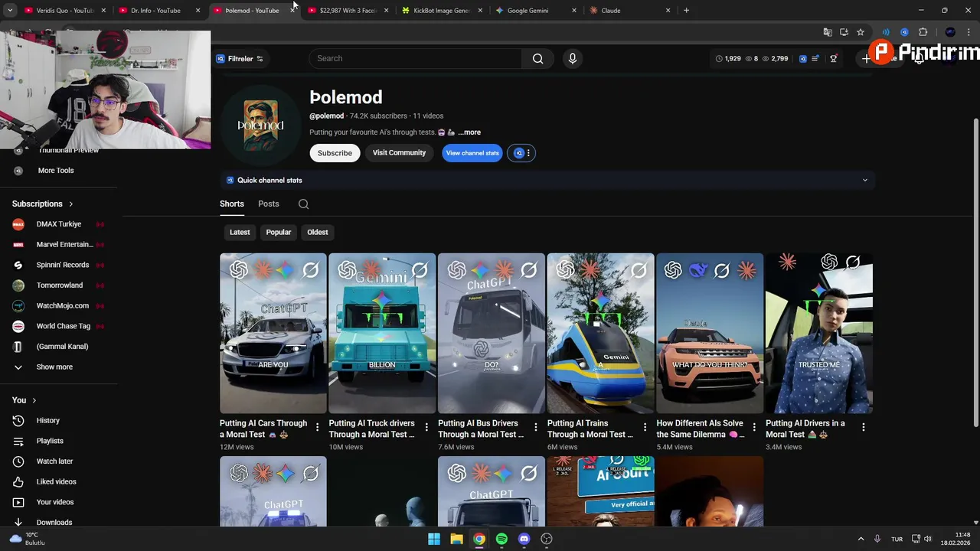Expand the You section arrow
980x551 pixels.
34,400
